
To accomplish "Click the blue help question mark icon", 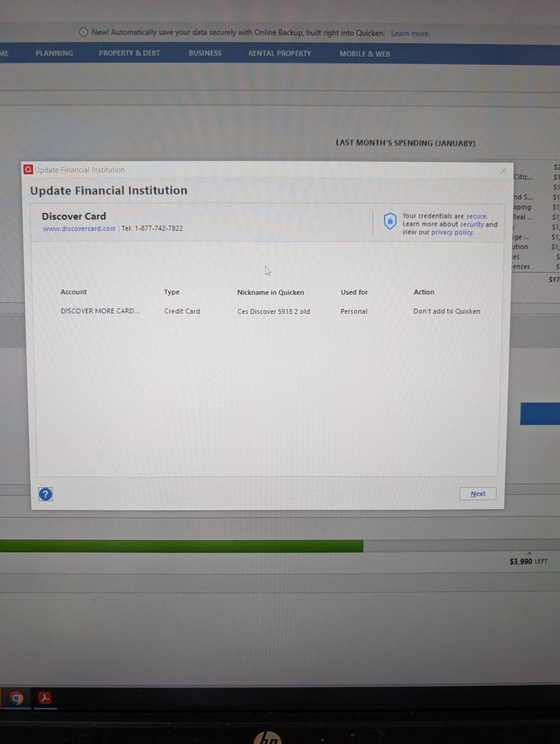I will (x=45, y=494).
